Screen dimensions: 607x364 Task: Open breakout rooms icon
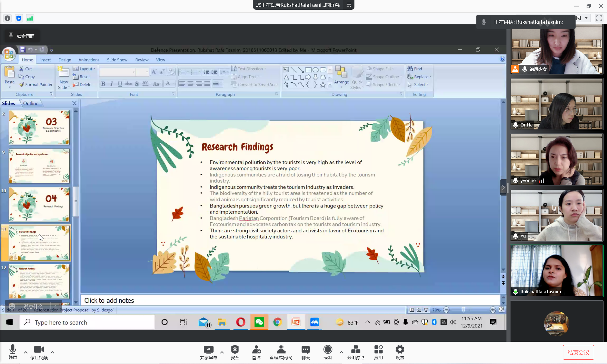[356, 350]
